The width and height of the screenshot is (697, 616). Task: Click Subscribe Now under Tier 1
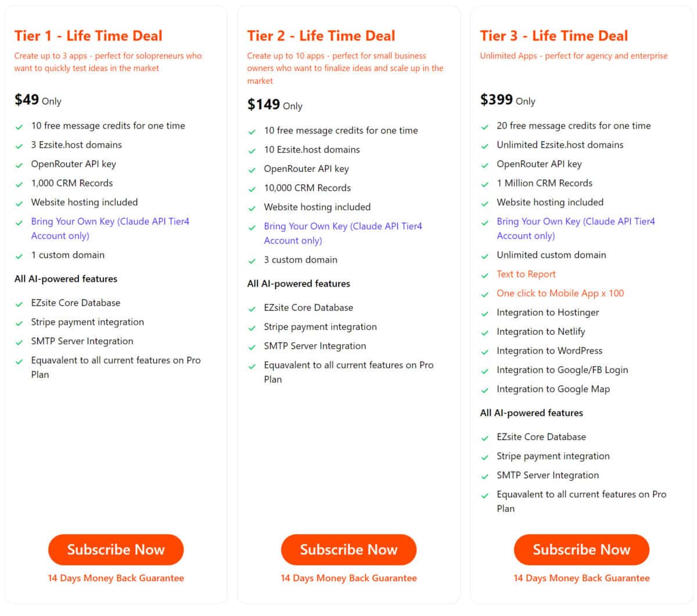tap(116, 550)
